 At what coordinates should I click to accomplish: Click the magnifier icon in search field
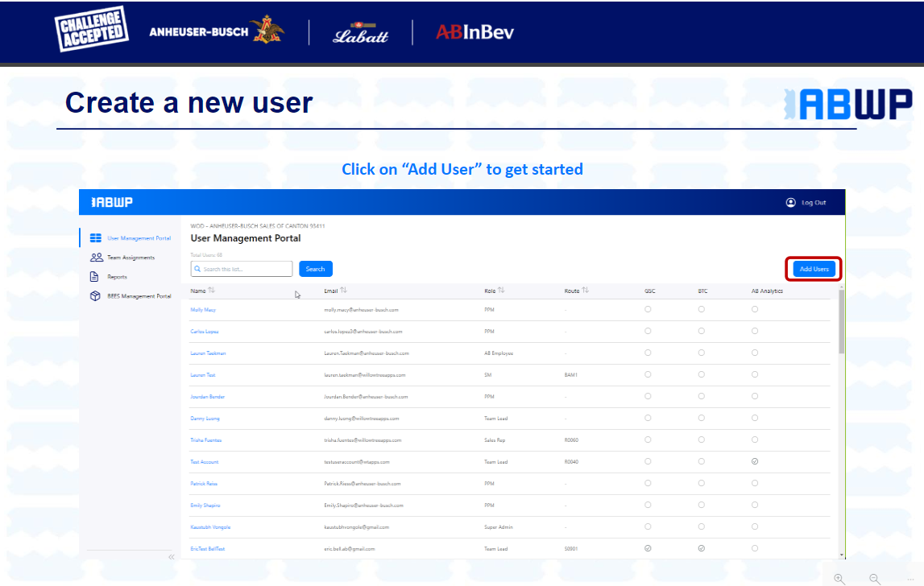click(197, 269)
